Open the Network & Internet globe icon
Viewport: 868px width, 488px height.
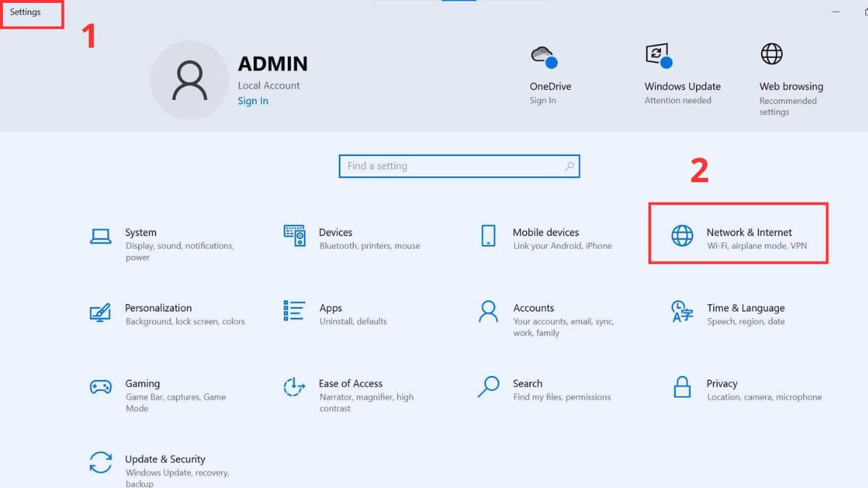coord(682,236)
